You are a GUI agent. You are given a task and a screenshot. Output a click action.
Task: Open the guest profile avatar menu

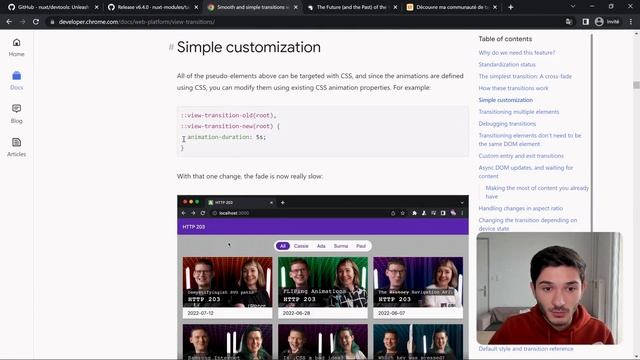pos(607,22)
